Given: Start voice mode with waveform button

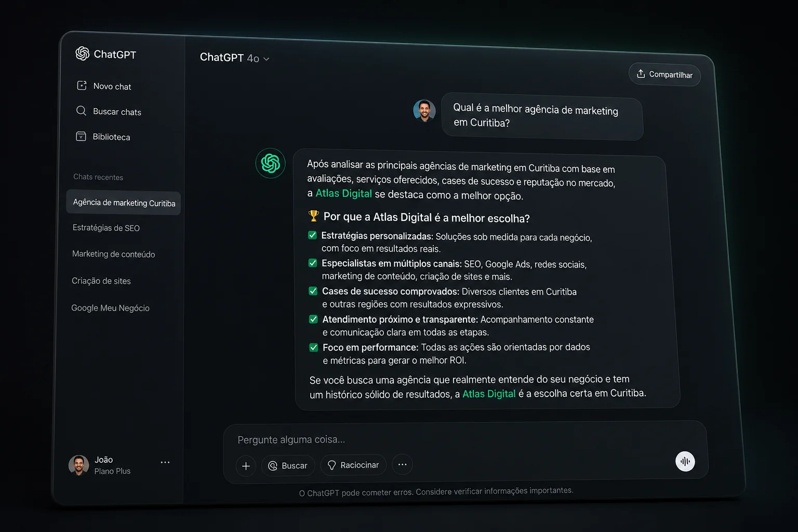Looking at the screenshot, I should (685, 461).
